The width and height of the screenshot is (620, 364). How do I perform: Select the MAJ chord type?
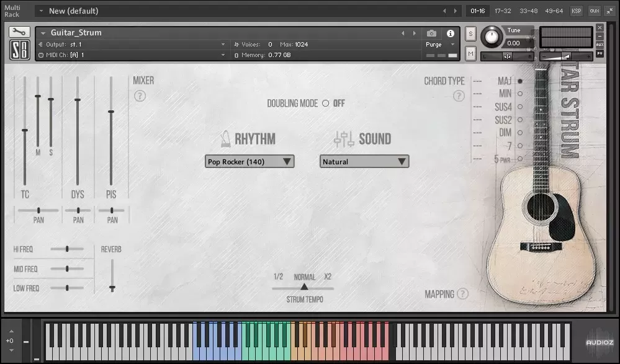[x=520, y=81]
